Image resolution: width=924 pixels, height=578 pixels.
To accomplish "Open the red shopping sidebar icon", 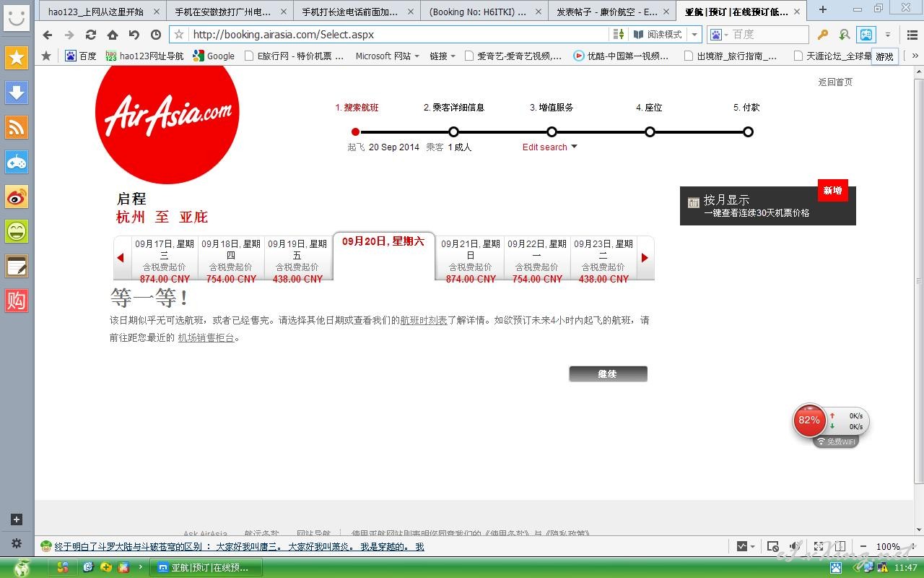I will (17, 301).
